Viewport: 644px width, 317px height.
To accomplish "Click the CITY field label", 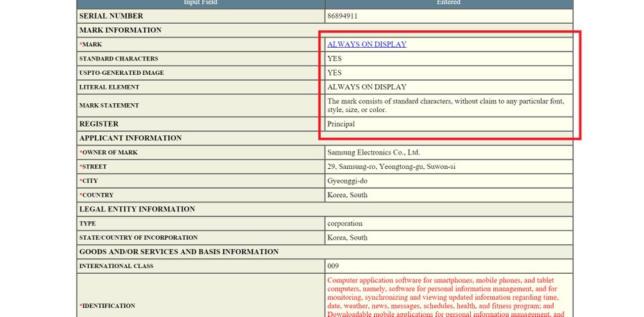I will point(88,181).
